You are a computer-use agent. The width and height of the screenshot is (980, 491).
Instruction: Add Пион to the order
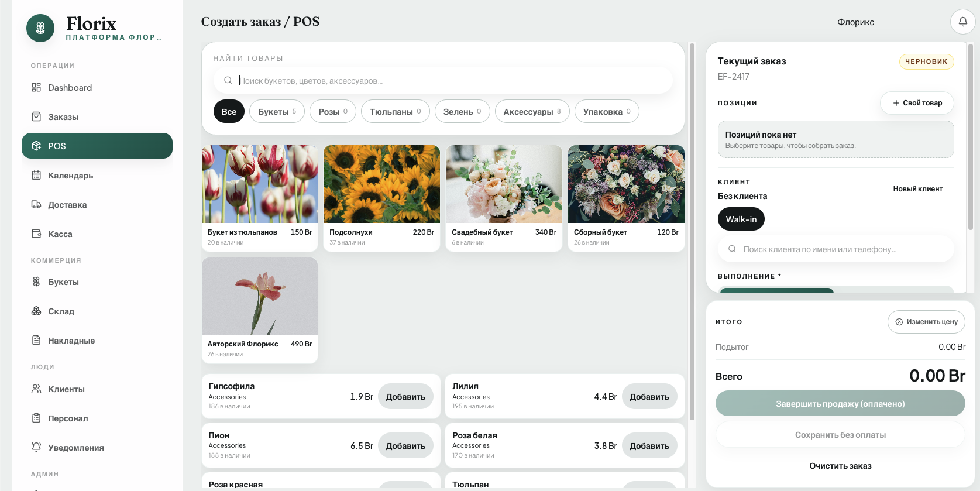coord(405,445)
